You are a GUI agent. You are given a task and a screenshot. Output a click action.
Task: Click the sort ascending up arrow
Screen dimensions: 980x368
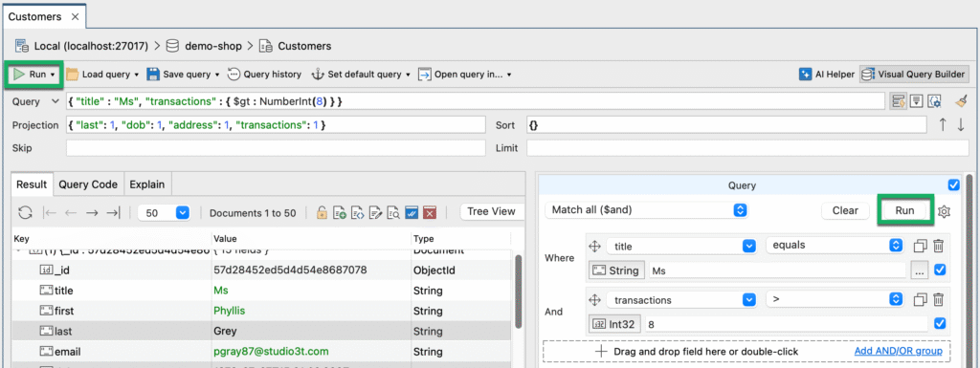tap(943, 125)
